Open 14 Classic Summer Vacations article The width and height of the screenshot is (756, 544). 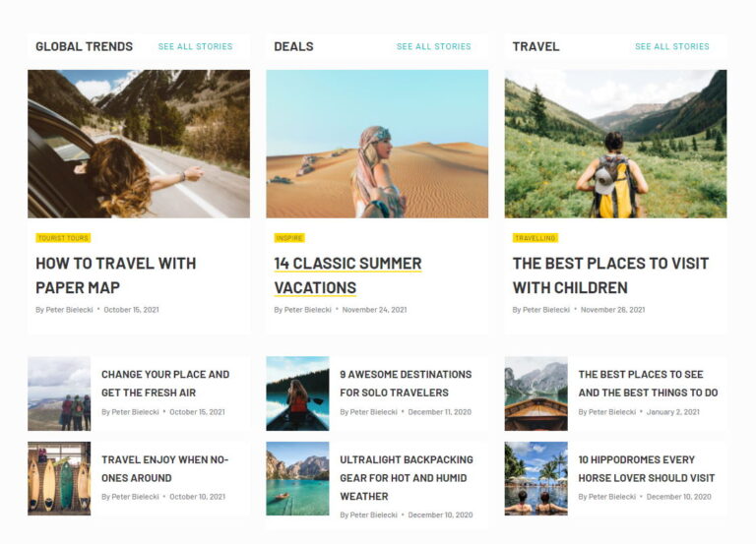[x=347, y=275]
